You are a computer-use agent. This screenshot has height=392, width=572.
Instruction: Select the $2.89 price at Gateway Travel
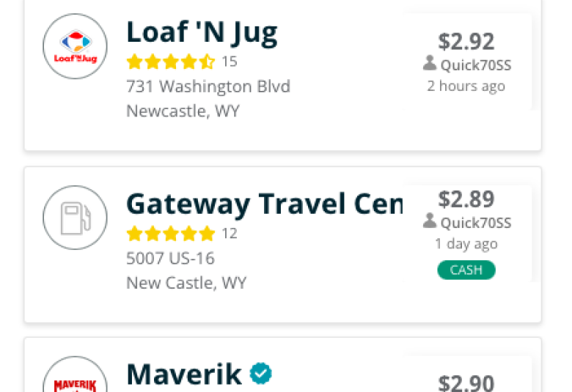tap(466, 199)
